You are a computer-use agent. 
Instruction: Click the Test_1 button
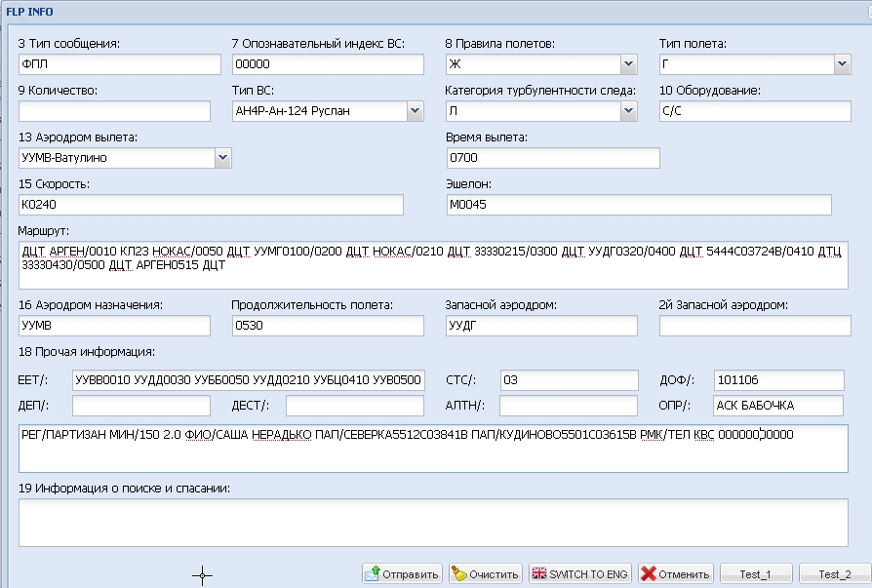(x=754, y=573)
